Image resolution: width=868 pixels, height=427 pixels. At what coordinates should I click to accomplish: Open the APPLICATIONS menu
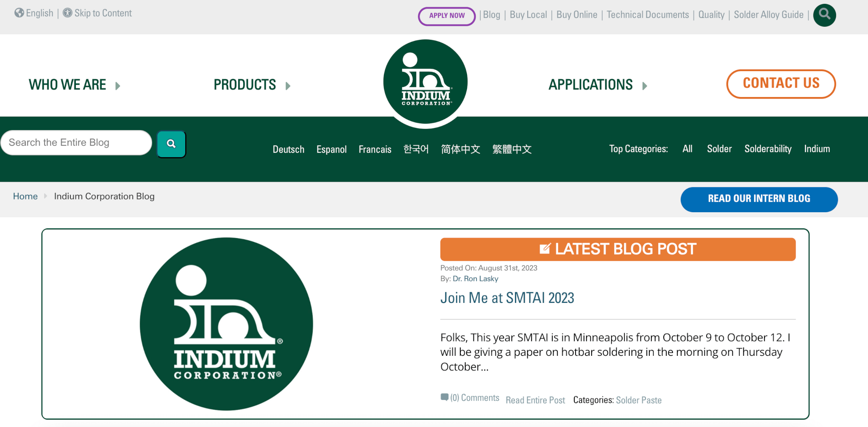coord(591,85)
